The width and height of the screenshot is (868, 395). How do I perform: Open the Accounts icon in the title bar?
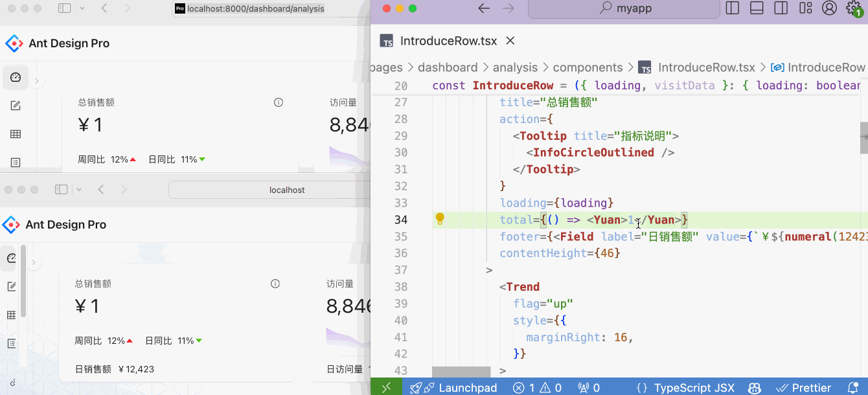coord(829,8)
